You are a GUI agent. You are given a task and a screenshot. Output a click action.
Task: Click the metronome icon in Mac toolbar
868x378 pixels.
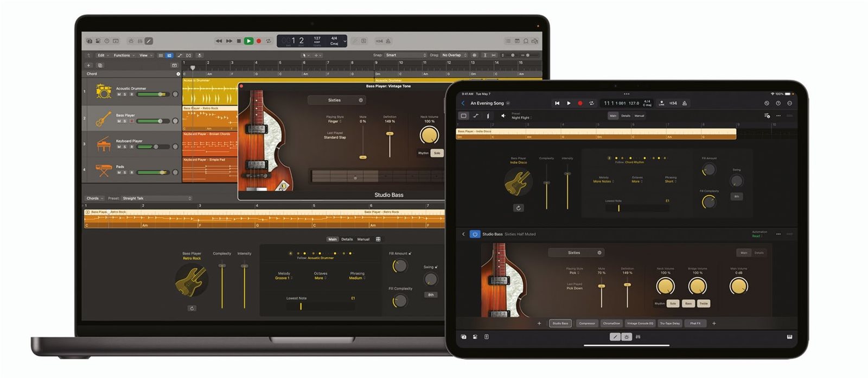[388, 41]
